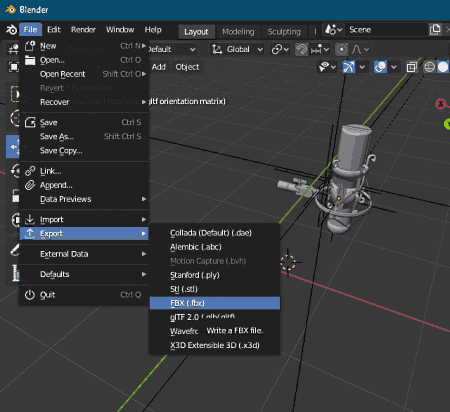Open the gizmo options dropdown arrow
Viewport: 450px width, 412px height.
coord(362,67)
